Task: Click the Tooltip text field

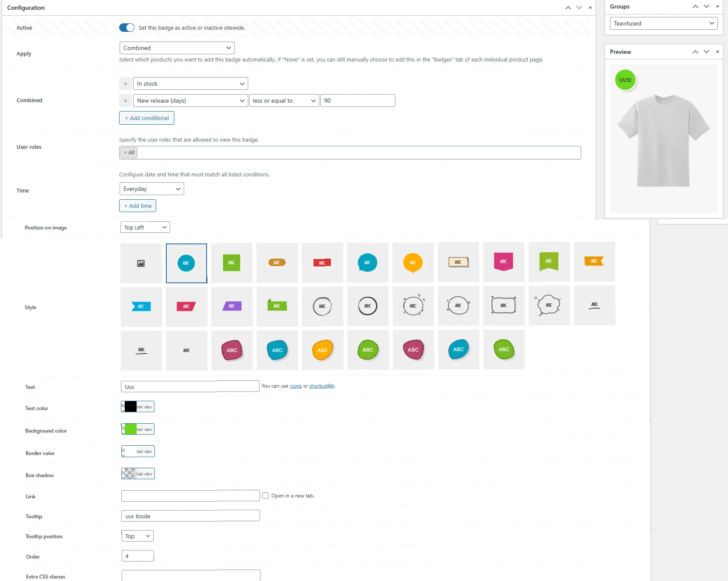Action: point(190,516)
